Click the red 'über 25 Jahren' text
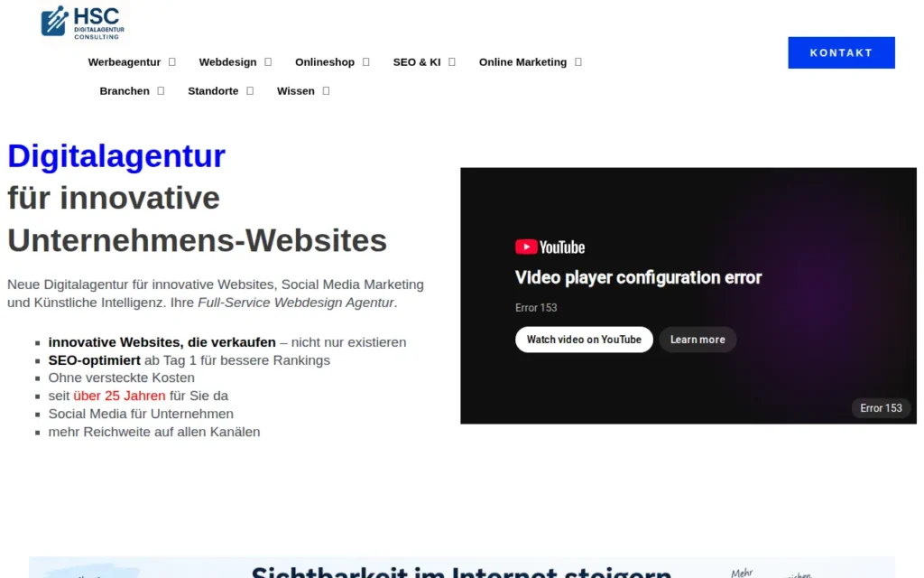The height and width of the screenshot is (578, 924). point(119,396)
